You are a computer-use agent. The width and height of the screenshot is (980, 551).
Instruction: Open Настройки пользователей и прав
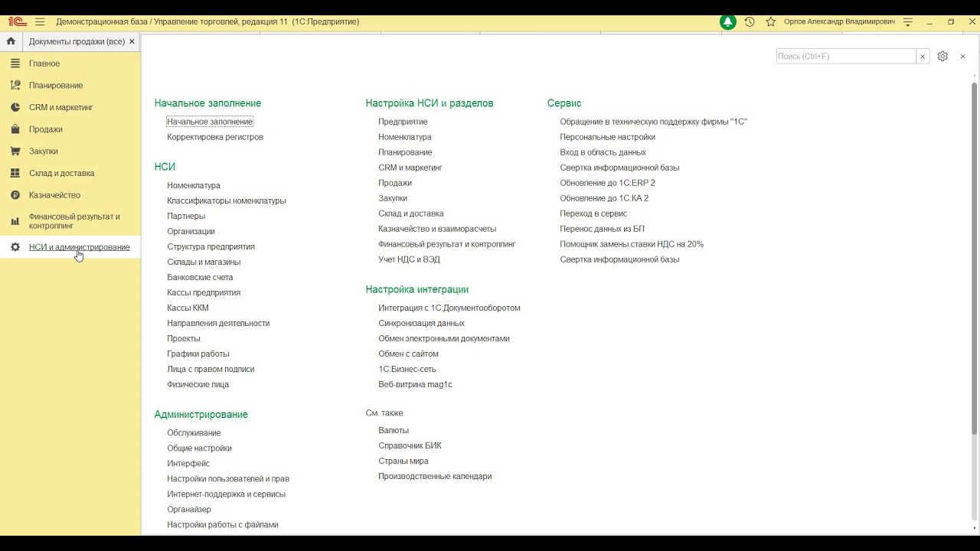[228, 479]
